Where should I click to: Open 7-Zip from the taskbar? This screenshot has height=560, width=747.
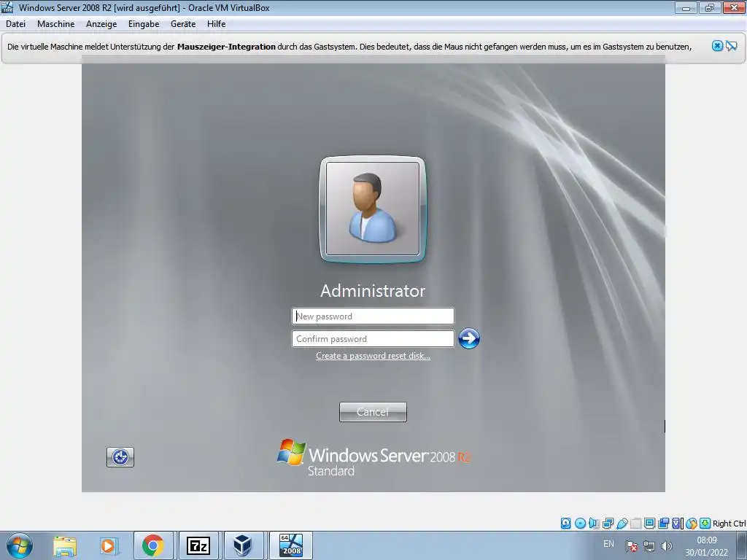click(198, 545)
